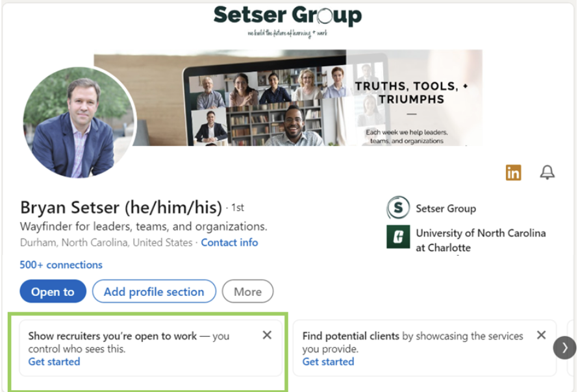This screenshot has height=392, width=578.
Task: Dismiss the open to work suggestion card
Action: point(267,335)
